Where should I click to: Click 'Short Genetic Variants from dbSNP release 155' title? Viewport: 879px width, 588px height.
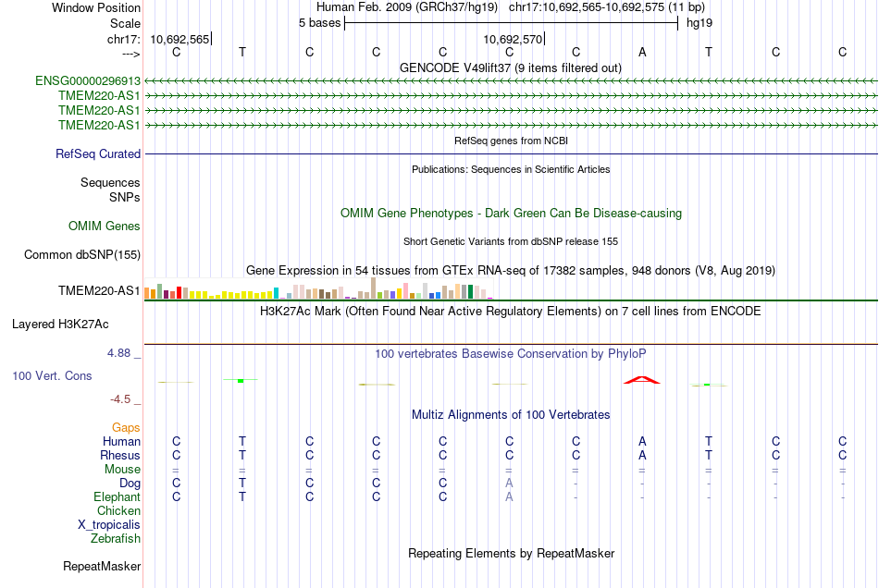[511, 241]
